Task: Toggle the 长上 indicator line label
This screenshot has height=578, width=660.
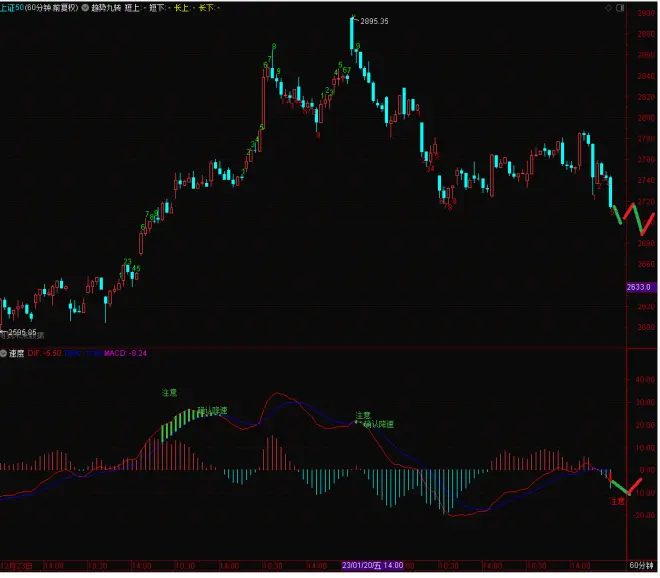Action: 181,7
